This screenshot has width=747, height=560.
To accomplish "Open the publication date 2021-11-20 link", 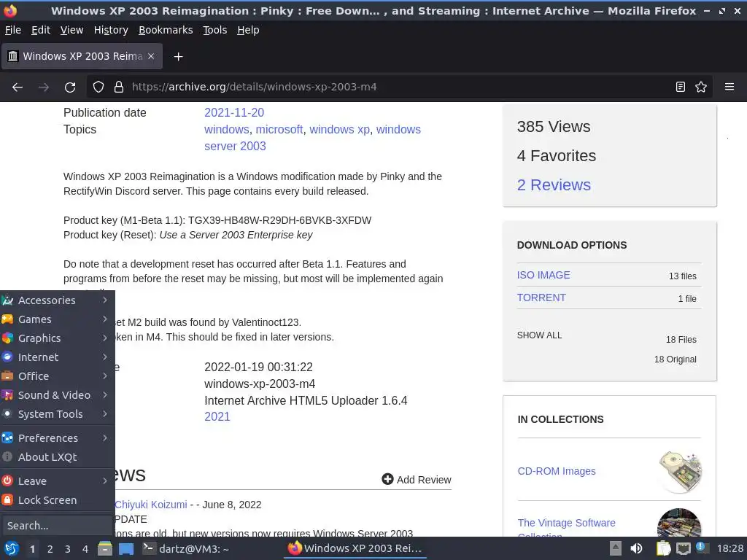I will click(234, 112).
